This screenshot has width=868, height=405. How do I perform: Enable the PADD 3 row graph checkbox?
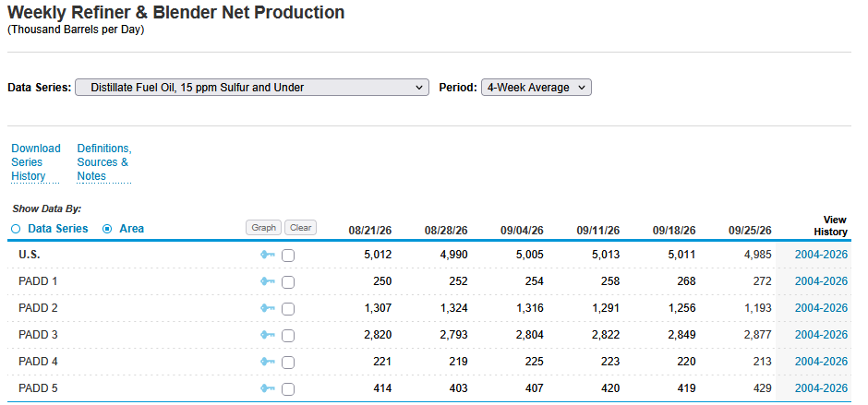[288, 336]
